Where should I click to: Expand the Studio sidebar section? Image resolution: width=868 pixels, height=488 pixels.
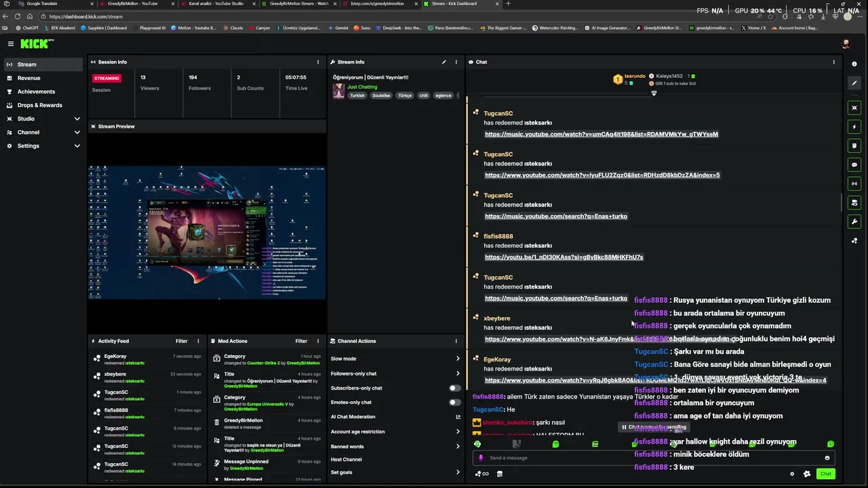tap(77, 119)
